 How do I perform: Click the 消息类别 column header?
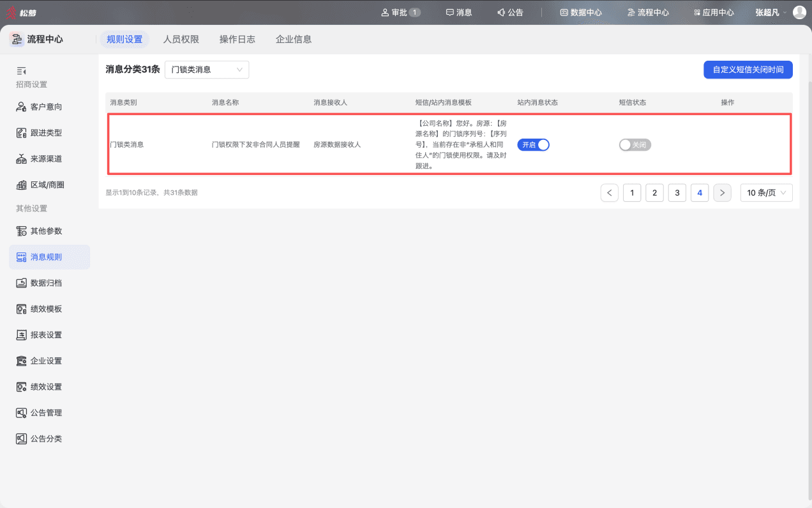point(123,102)
